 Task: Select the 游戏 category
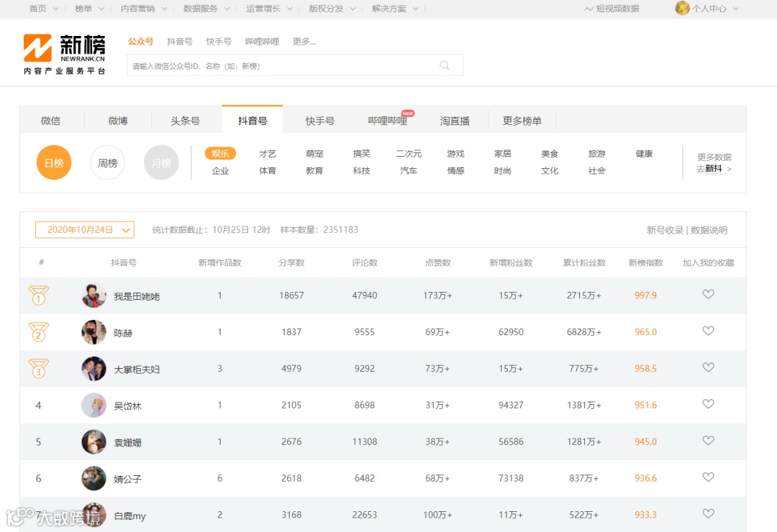coord(455,154)
